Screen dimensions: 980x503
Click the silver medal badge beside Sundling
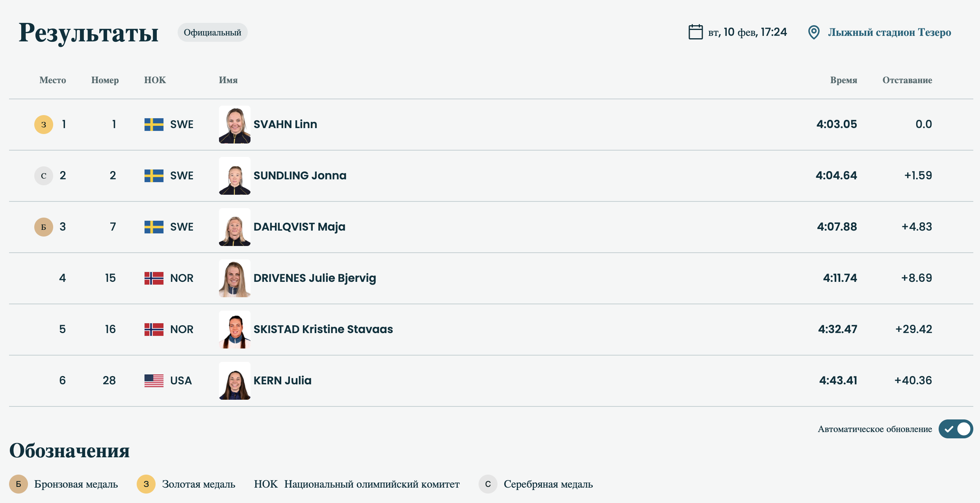click(x=44, y=176)
